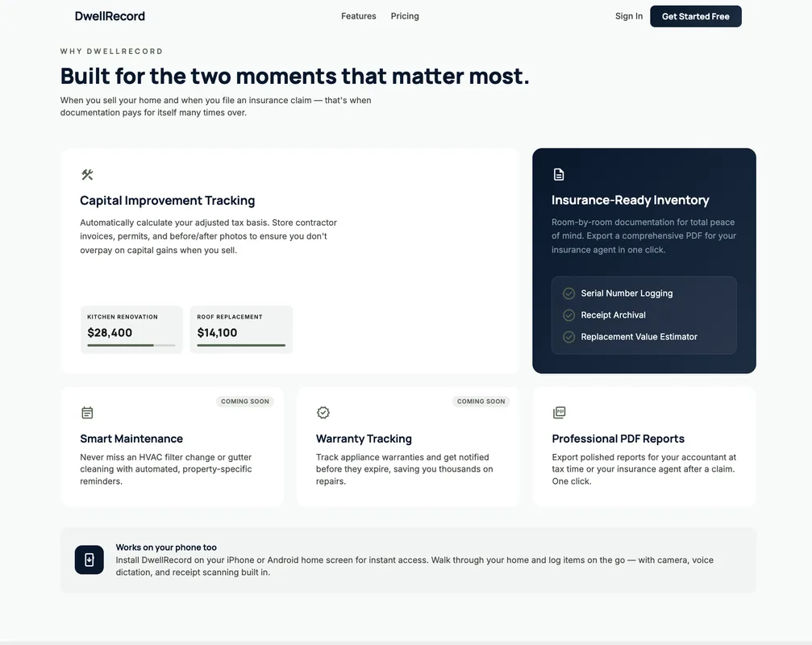Select the Professional PDF Reports heading
Viewport: 812px width, 645px height.
point(618,439)
